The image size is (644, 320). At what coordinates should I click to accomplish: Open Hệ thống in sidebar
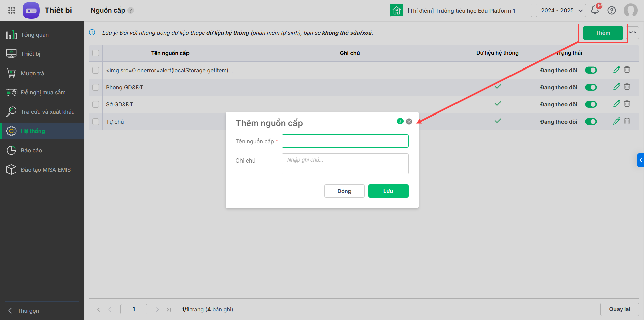(42, 131)
